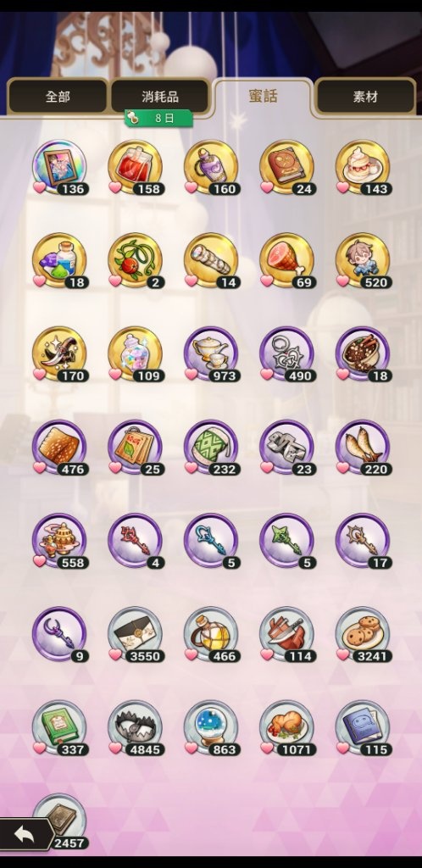This screenshot has height=868, width=422.
Task: Select the black envelope item with 3550
Action: point(136,634)
